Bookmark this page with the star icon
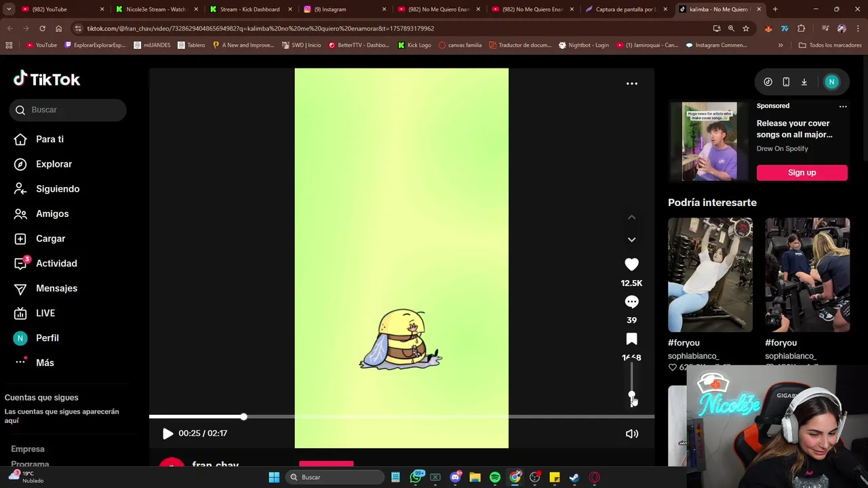The height and width of the screenshot is (488, 868). tap(746, 28)
